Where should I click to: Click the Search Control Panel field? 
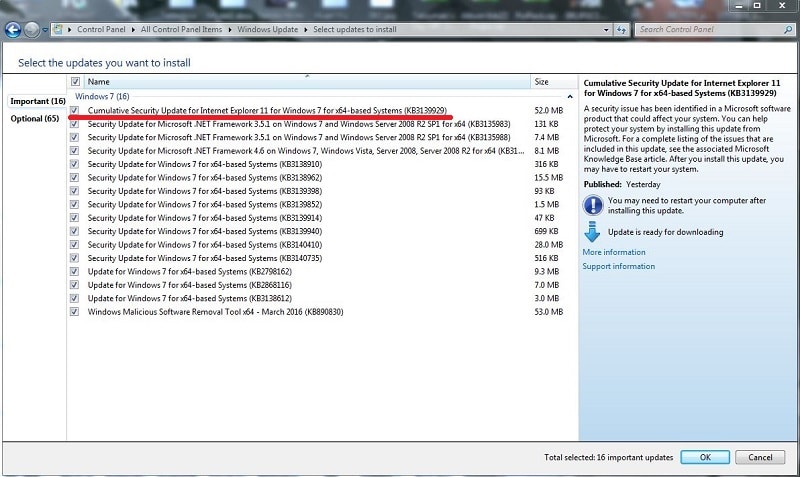click(x=714, y=30)
